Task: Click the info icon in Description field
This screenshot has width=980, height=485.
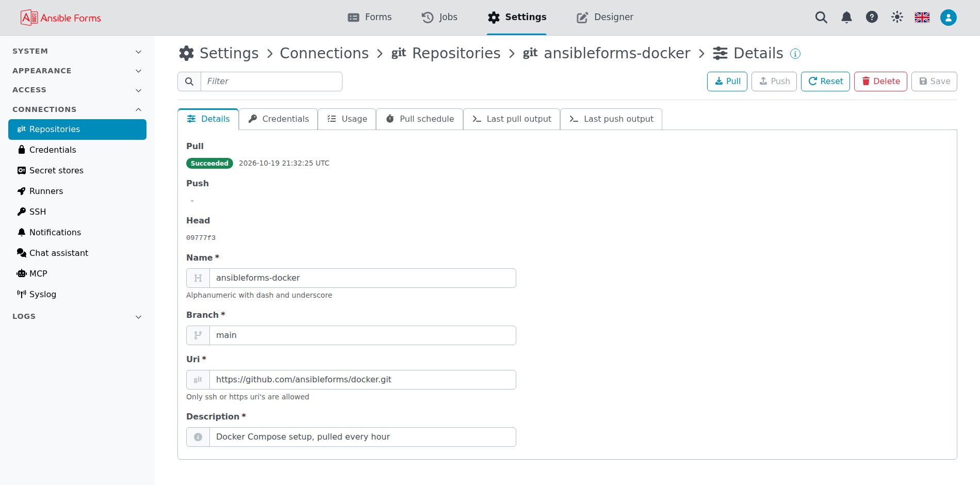Action: 198,437
